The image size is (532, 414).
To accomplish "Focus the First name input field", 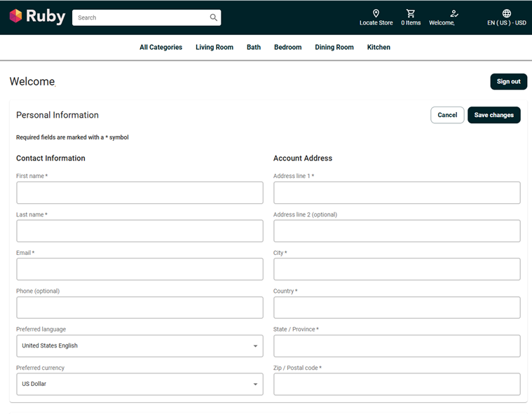I will [x=139, y=193].
